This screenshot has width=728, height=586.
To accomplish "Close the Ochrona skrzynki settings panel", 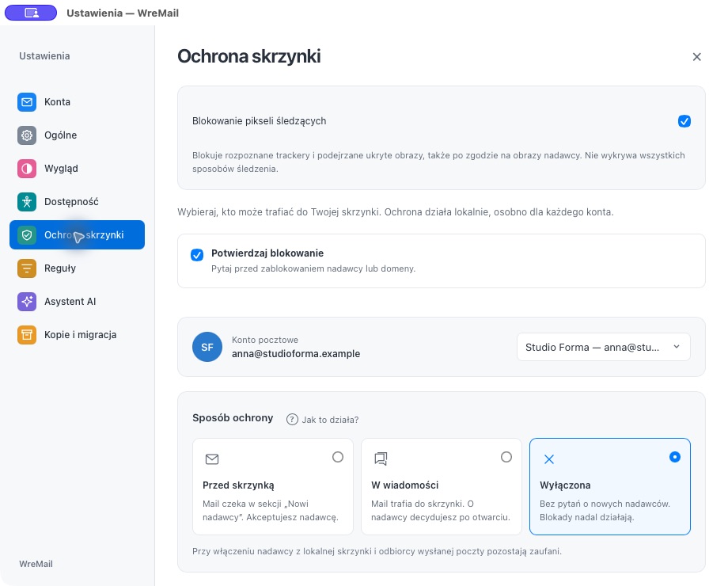I will [x=697, y=57].
